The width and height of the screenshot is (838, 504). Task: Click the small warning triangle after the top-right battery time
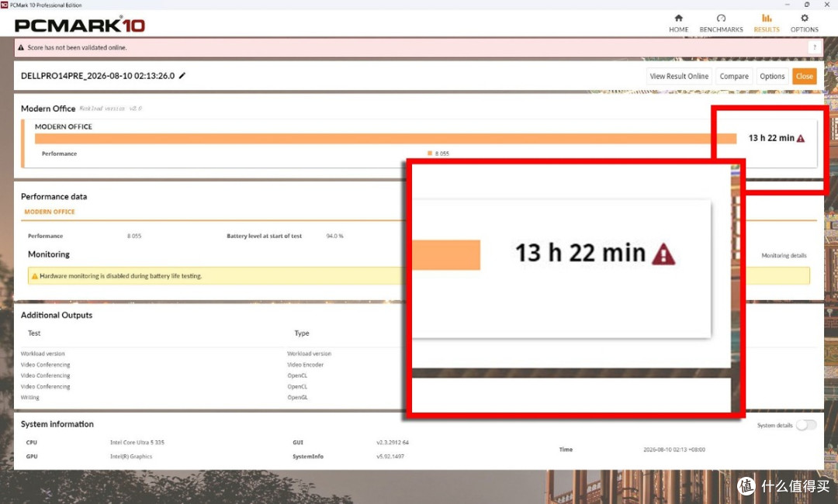[801, 138]
